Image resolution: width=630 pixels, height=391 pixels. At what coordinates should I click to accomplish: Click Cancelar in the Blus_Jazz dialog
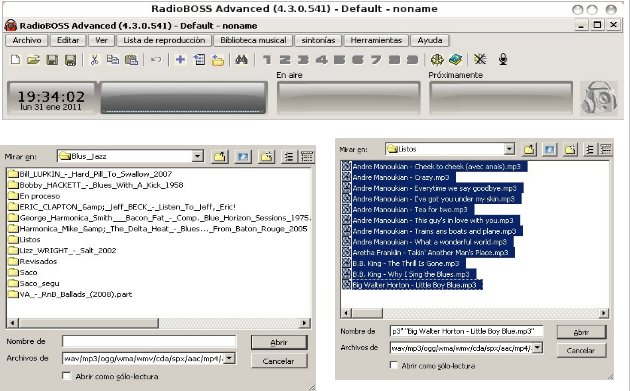click(279, 361)
